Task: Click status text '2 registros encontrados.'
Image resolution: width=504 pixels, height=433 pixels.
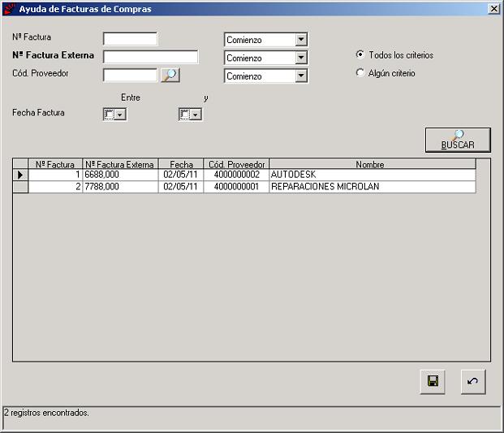Action: [x=46, y=413]
